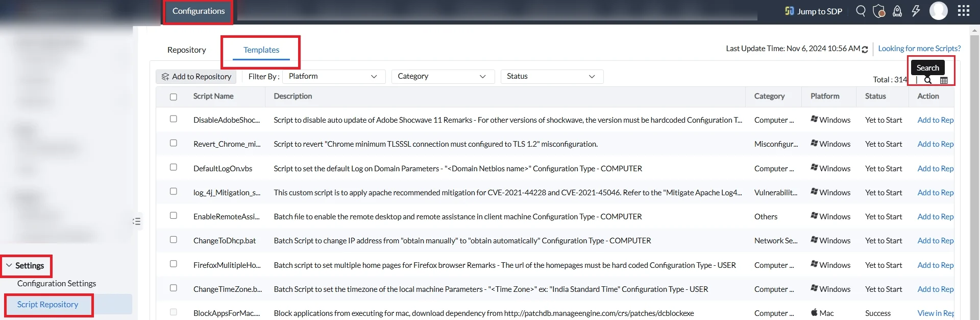This screenshot has height=320, width=980.
Task: Click the Total : 314 count text
Action: (890, 79)
